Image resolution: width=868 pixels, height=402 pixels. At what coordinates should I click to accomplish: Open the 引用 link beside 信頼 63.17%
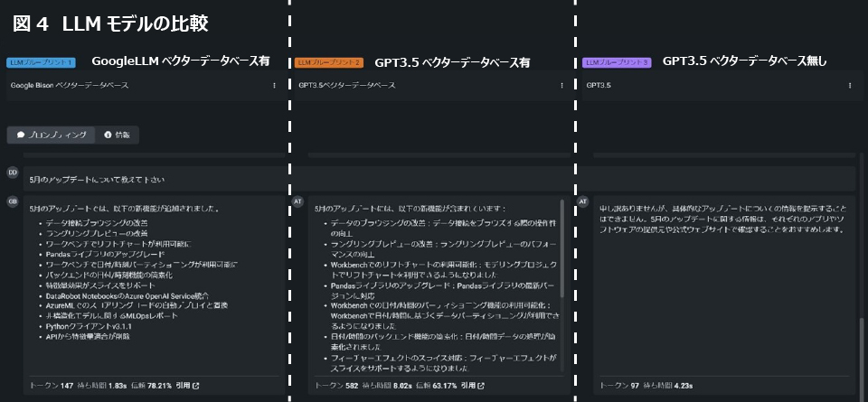(473, 386)
